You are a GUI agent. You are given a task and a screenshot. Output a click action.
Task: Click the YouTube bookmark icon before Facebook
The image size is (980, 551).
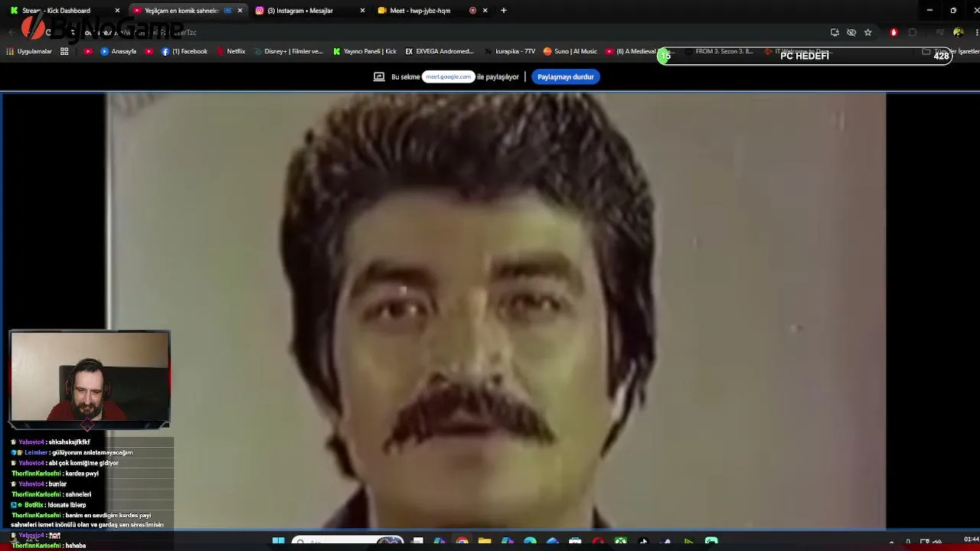(149, 51)
